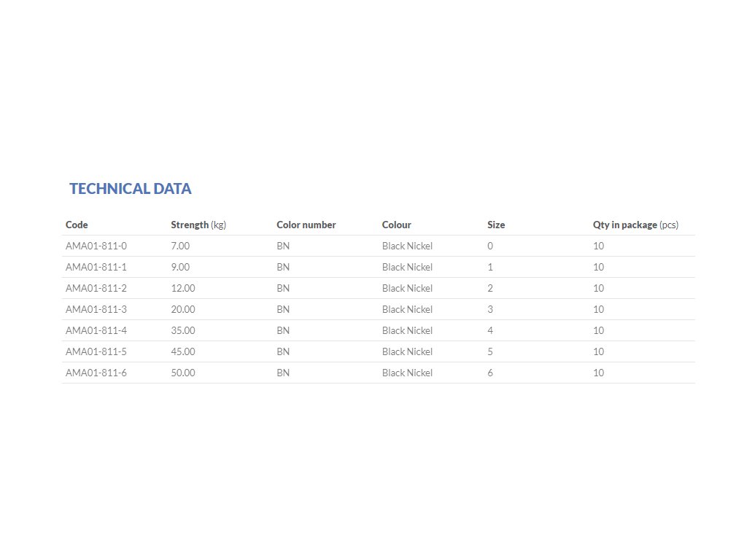
Task: Click the 7.00 strength value
Action: click(x=180, y=246)
